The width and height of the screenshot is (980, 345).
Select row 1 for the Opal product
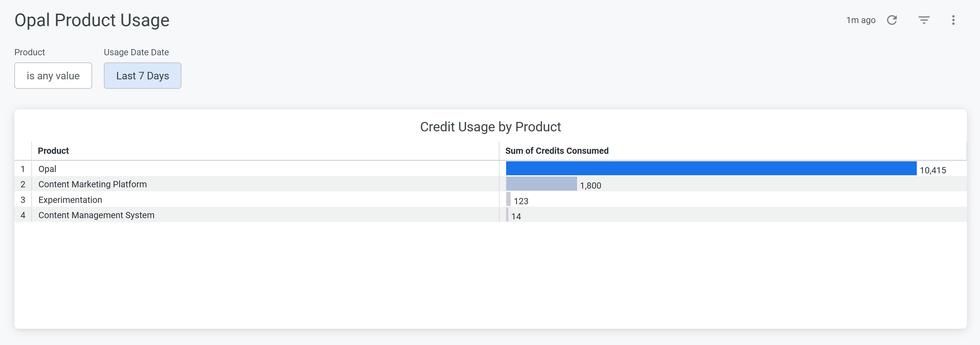(47, 169)
